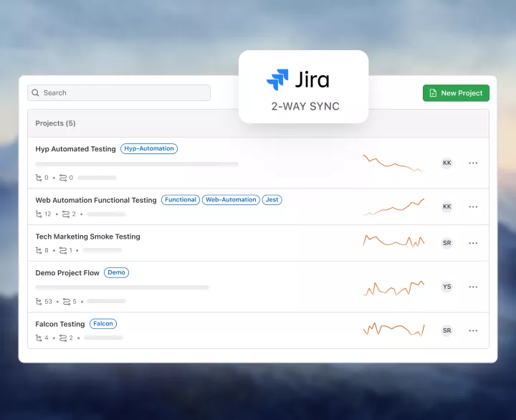Screen dimensions: 516x420
Task: Open the Hyp Automated Testing project
Action: pyautogui.click(x=76, y=149)
